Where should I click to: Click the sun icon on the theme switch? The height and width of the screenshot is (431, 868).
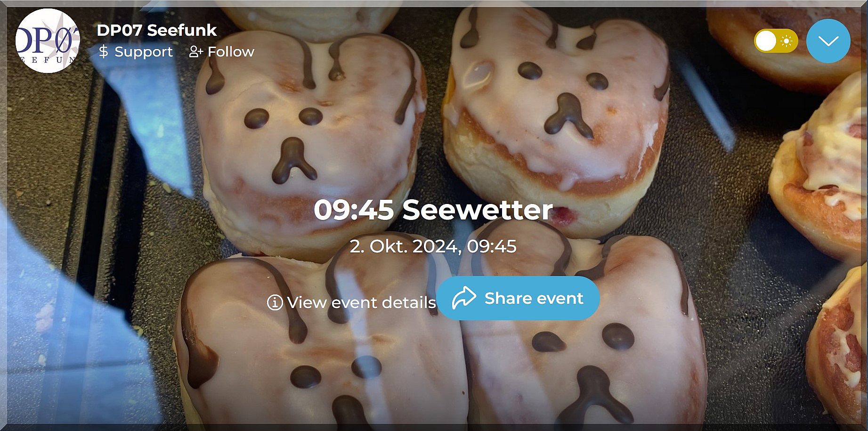coord(786,41)
